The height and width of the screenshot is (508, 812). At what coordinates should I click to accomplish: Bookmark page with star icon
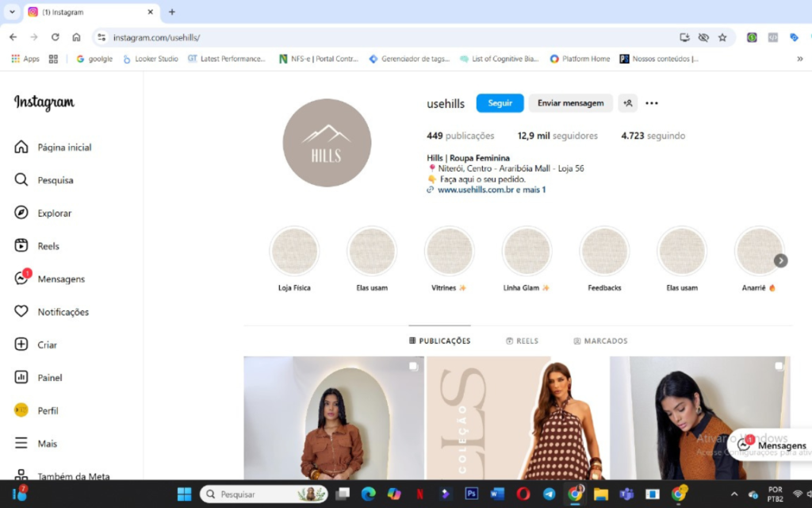(x=722, y=37)
